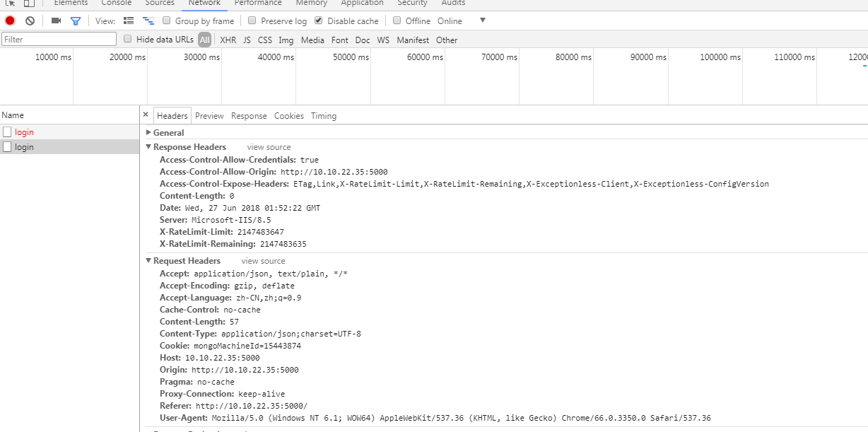
Task: Select the second login request
Action: 25,146
